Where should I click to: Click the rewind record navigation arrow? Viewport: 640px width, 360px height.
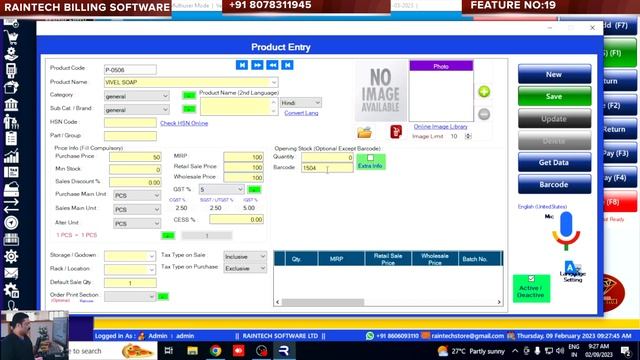tap(272, 65)
